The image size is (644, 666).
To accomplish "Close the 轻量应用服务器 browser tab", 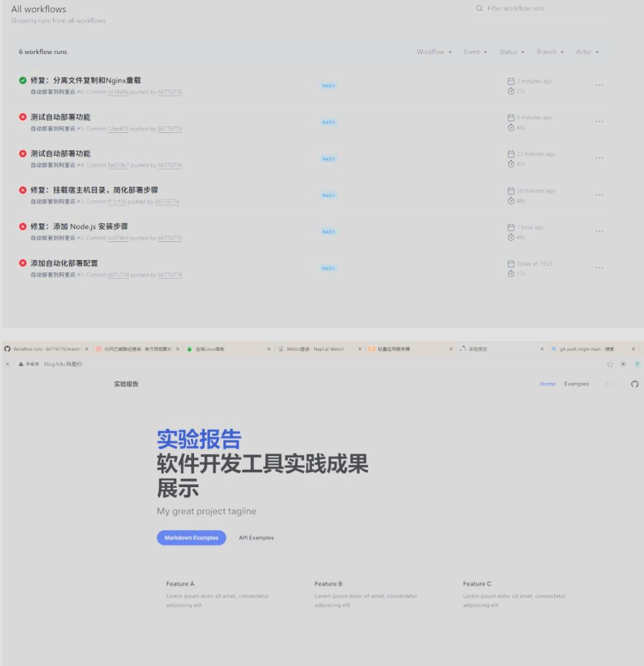I will pyautogui.click(x=451, y=348).
